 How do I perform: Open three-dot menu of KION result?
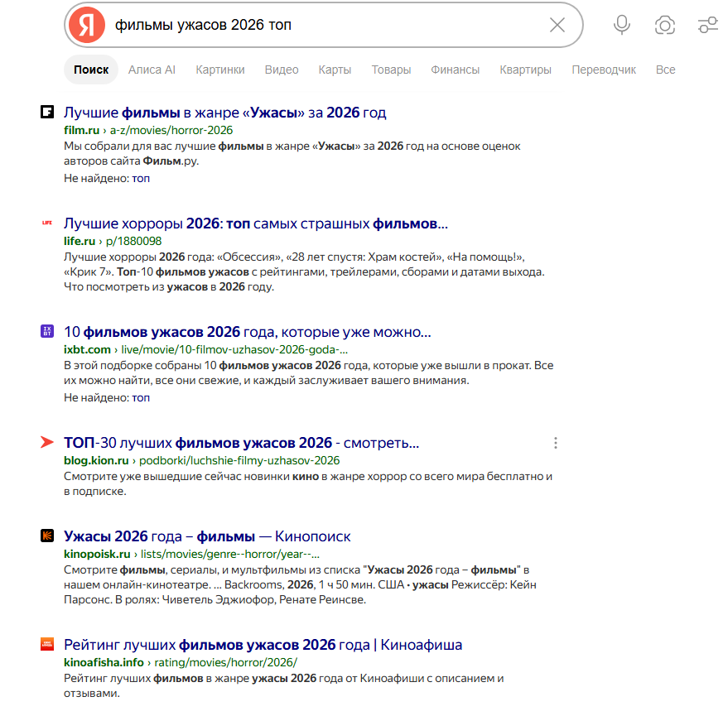pyautogui.click(x=555, y=443)
